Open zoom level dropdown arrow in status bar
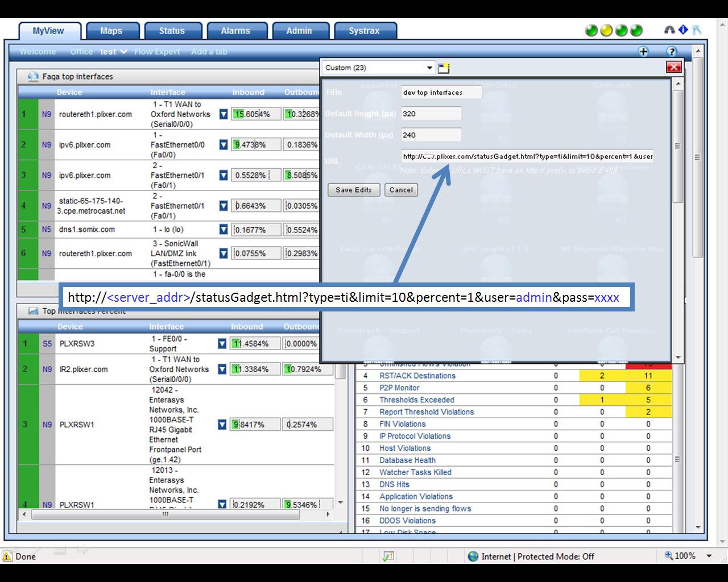Screen dimensions: 728x582 (x=709, y=556)
